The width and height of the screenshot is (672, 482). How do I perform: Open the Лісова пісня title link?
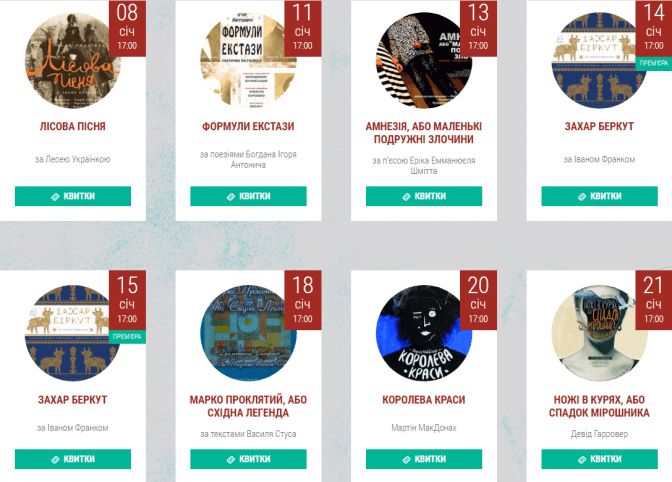pyautogui.click(x=72, y=126)
